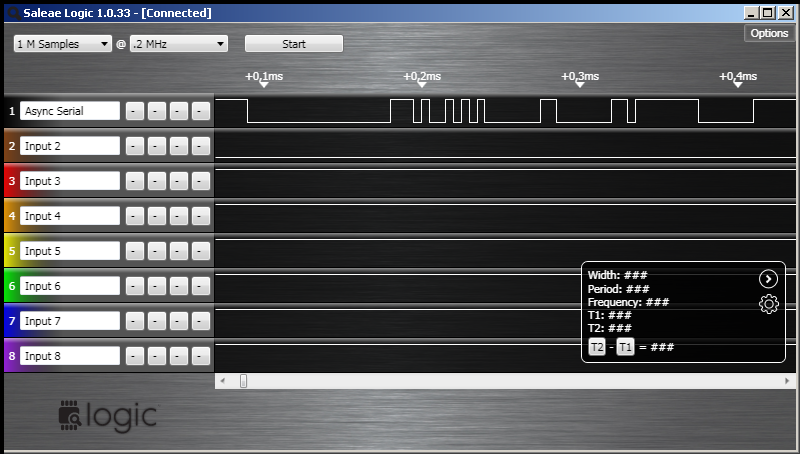Toggle first trigger button on Async Serial channel
Image resolution: width=800 pixels, height=454 pixels.
pyautogui.click(x=135, y=111)
